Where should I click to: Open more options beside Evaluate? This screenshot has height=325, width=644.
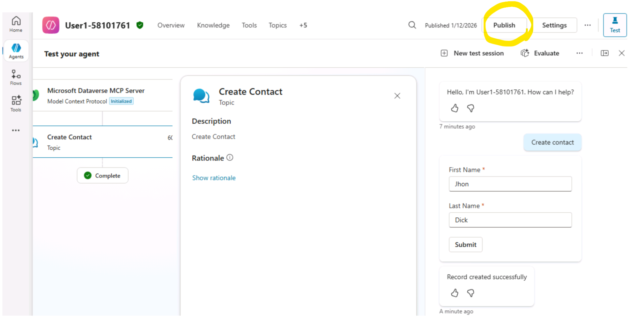(x=579, y=53)
